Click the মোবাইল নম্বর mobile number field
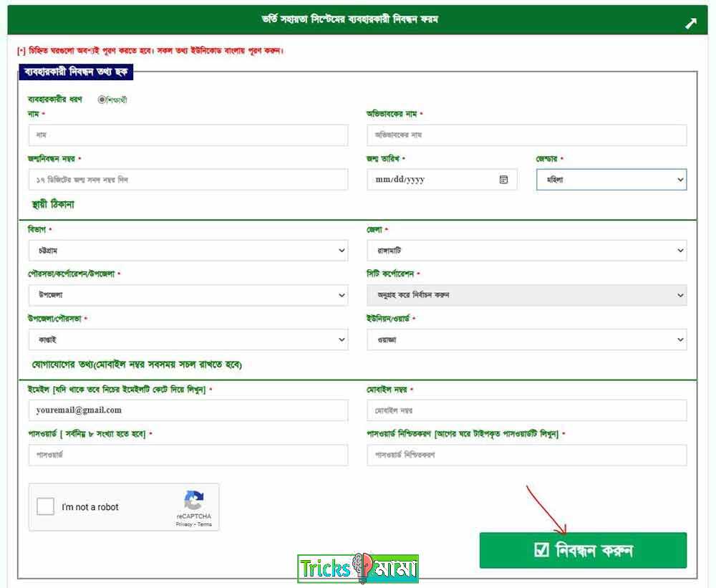 click(526, 410)
